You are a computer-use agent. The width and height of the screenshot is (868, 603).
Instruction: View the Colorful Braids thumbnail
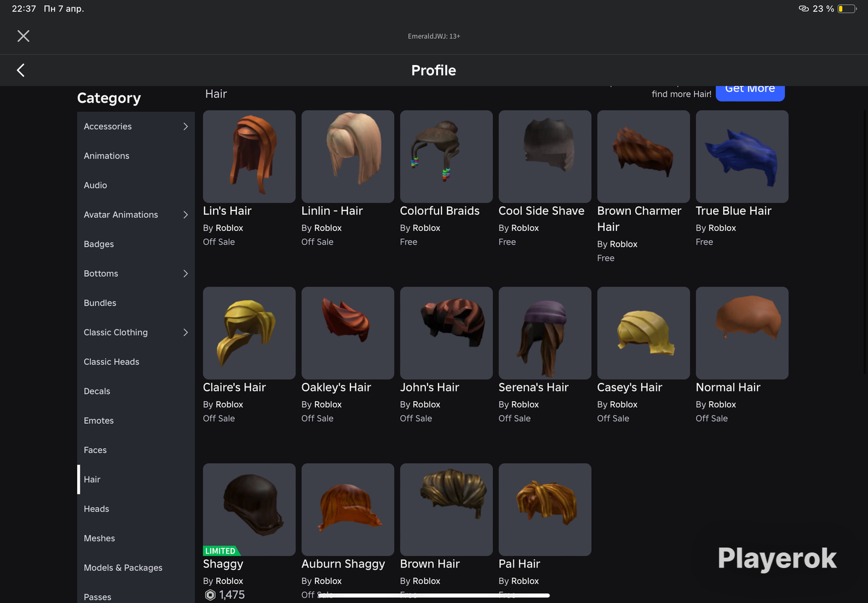[446, 157]
